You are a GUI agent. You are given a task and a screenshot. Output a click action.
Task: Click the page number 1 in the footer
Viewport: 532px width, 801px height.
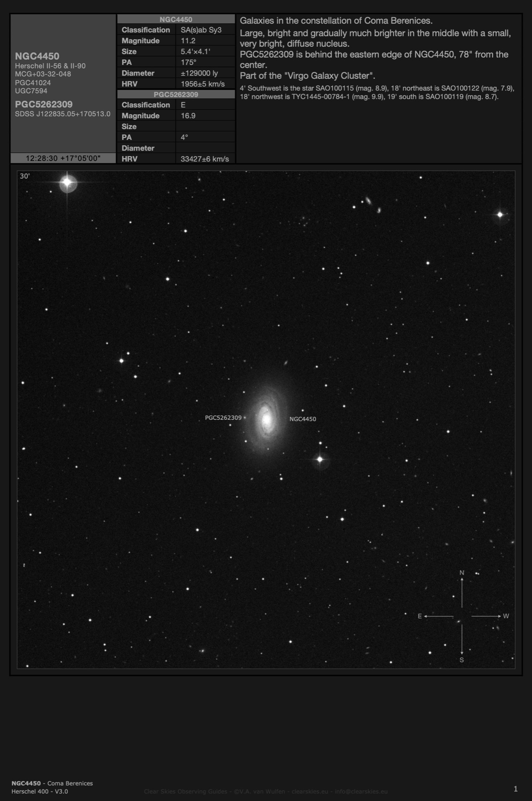point(516,789)
